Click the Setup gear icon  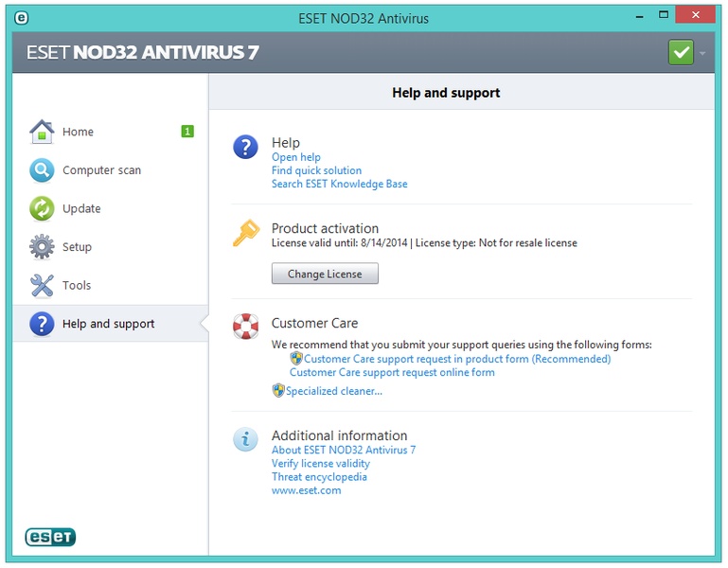(x=42, y=247)
